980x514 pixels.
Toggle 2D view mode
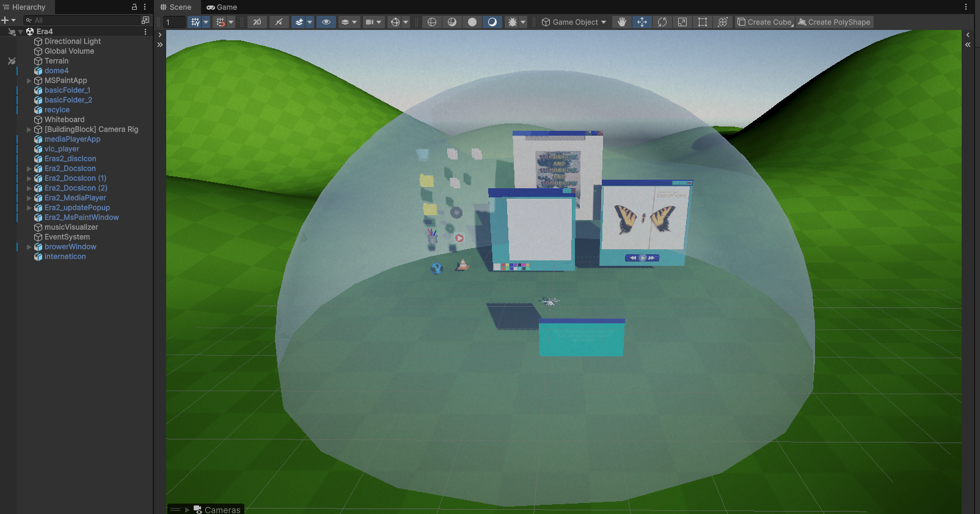[257, 22]
